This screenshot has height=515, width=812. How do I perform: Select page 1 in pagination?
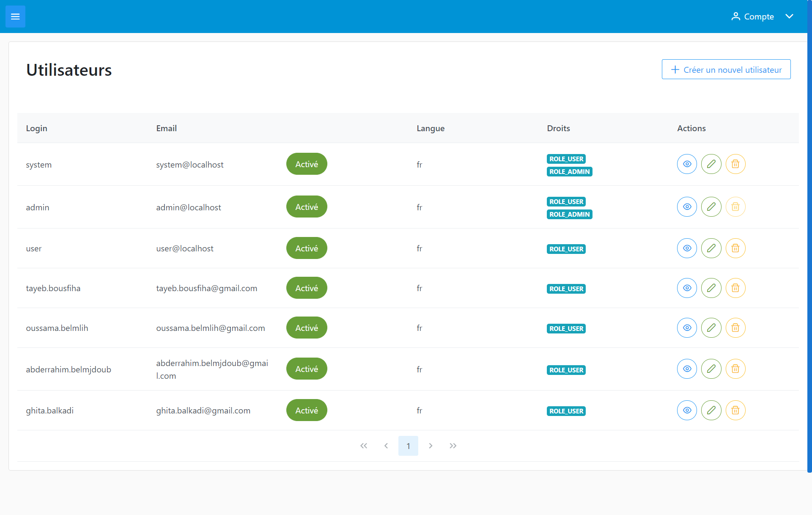[408, 446]
